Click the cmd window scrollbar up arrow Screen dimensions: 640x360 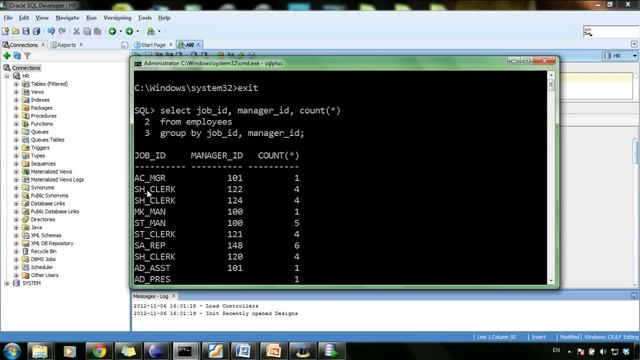coord(551,75)
